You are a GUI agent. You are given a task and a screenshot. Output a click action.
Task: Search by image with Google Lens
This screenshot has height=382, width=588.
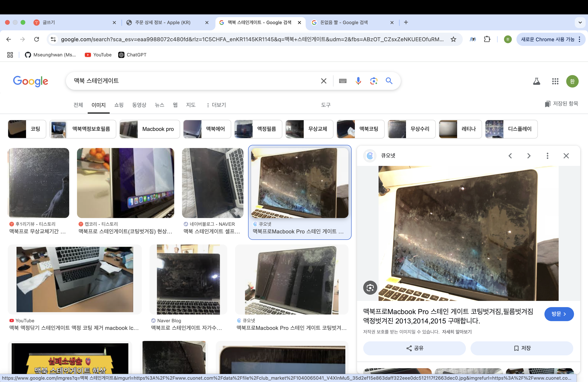tap(374, 81)
